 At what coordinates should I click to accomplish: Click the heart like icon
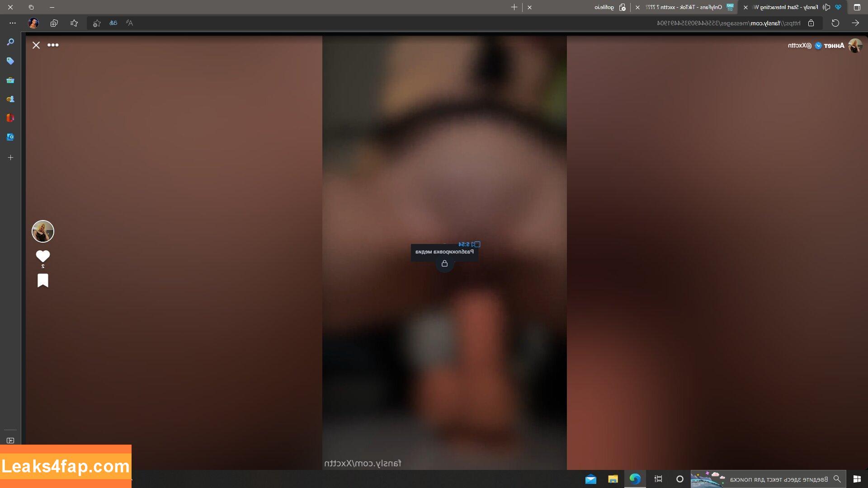coord(43,256)
